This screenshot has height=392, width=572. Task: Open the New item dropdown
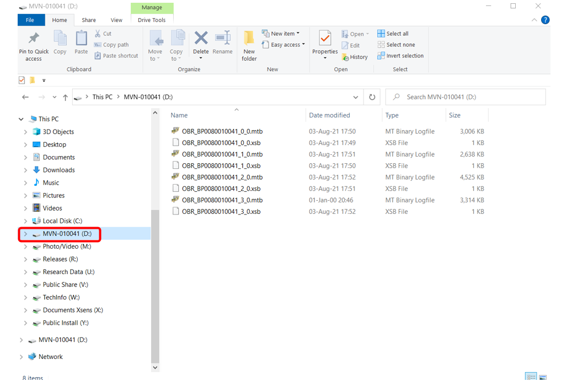(x=281, y=34)
